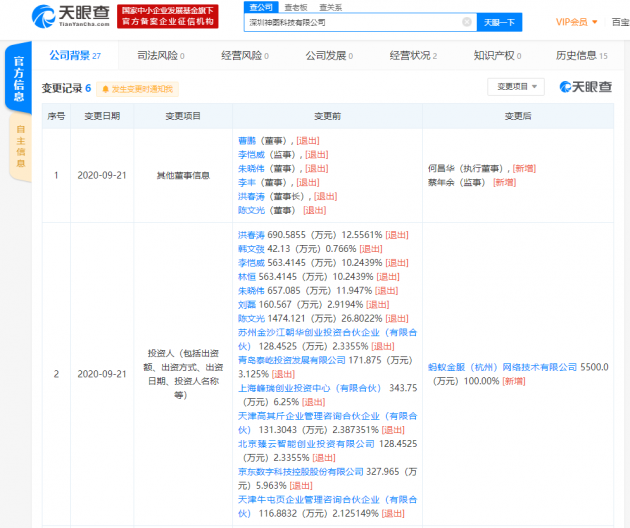Open the 历史信息 tab
This screenshot has height=528, width=630.
(581, 55)
